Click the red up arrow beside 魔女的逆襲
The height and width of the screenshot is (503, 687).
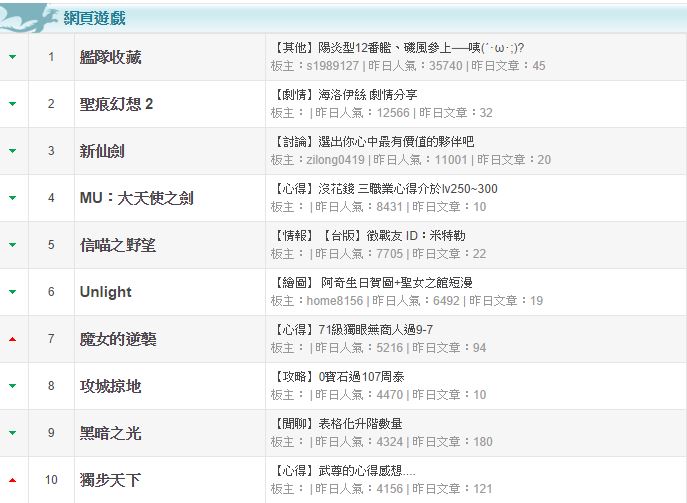click(x=12, y=339)
